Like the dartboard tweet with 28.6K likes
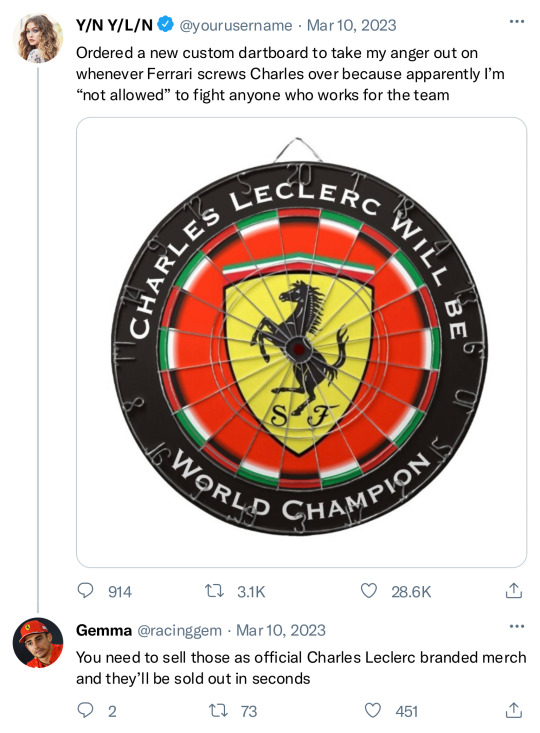The height and width of the screenshot is (733, 540). [368, 591]
